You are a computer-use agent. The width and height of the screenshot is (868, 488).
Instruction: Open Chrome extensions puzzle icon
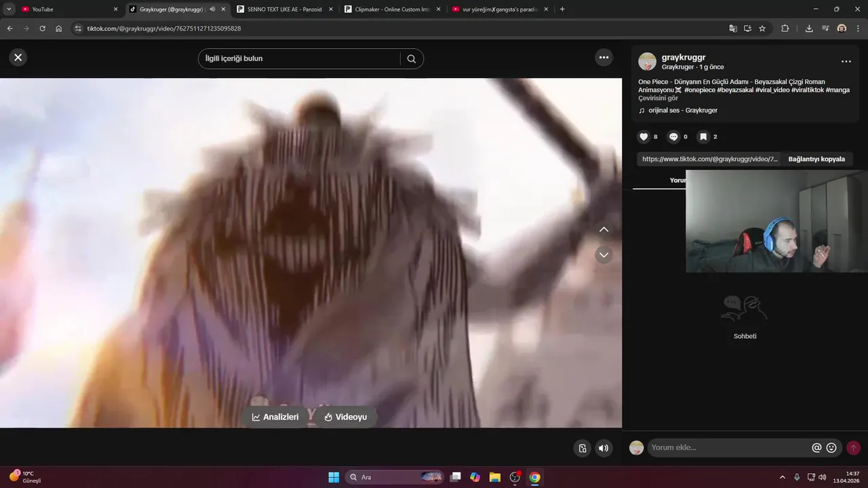[x=785, y=28]
